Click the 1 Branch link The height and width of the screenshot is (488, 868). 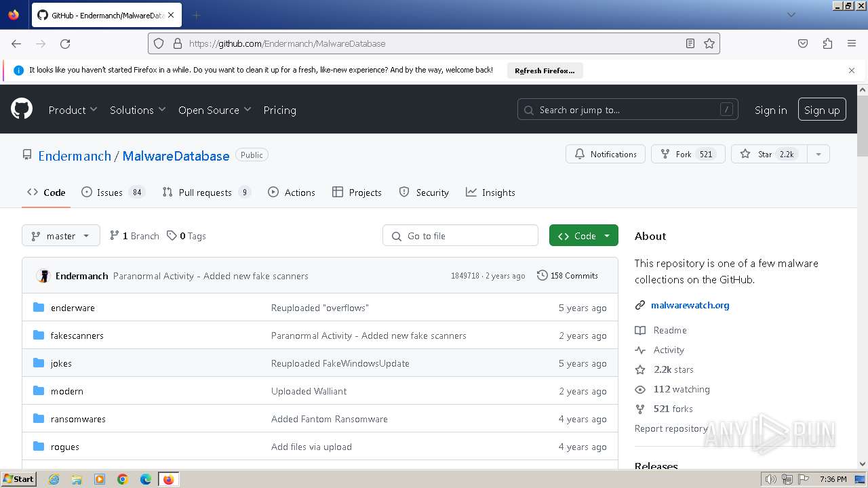[x=134, y=236]
